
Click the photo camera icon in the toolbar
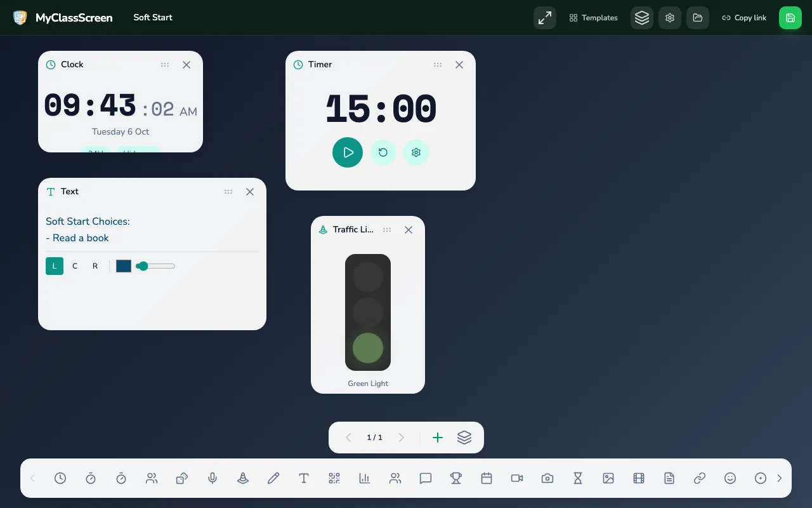[547, 478]
